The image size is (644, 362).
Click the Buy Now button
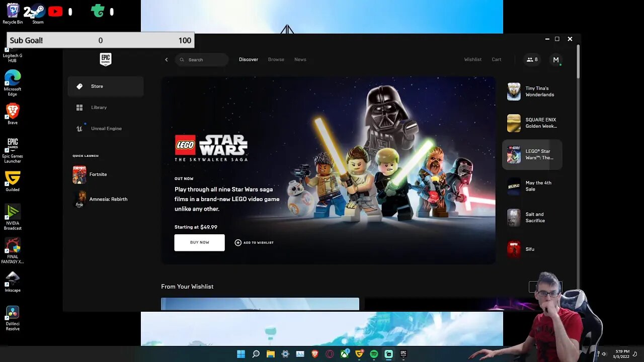click(x=200, y=242)
